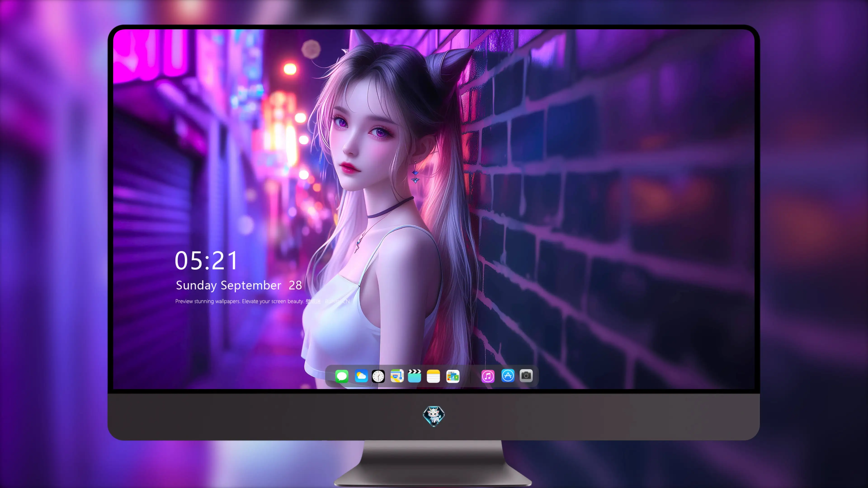This screenshot has width=868, height=488.
Task: Click the dragon mascot logo below the screen
Action: (434, 416)
